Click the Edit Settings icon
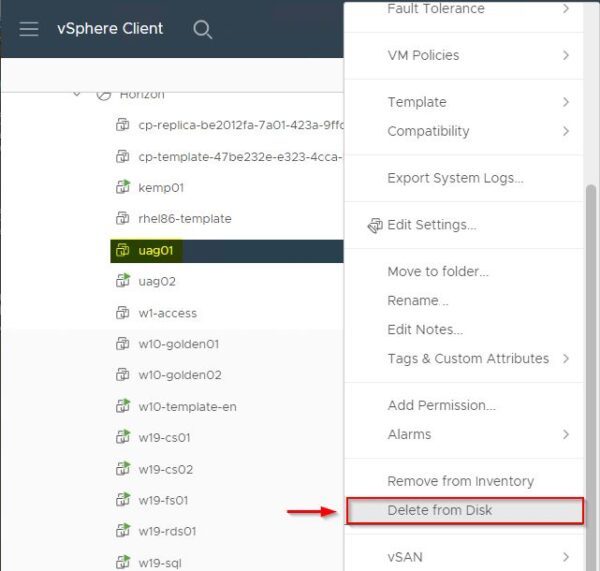The height and width of the screenshot is (571, 600). [x=375, y=225]
